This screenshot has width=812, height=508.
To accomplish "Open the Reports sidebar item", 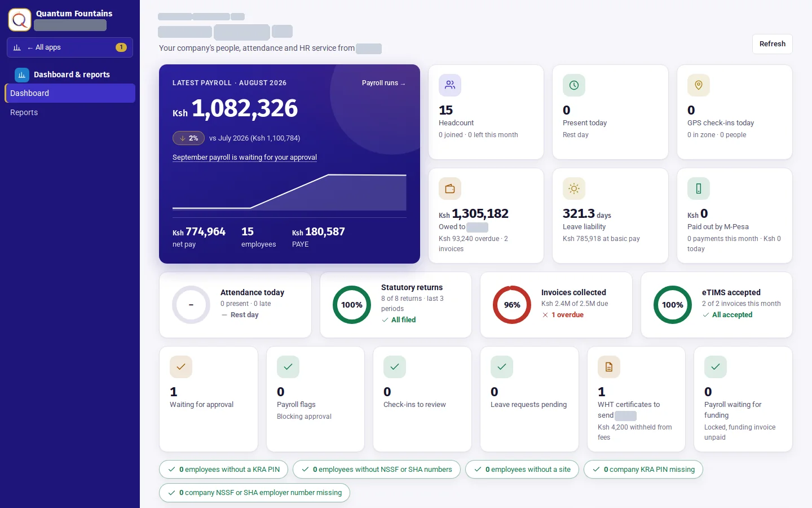I will (70, 112).
